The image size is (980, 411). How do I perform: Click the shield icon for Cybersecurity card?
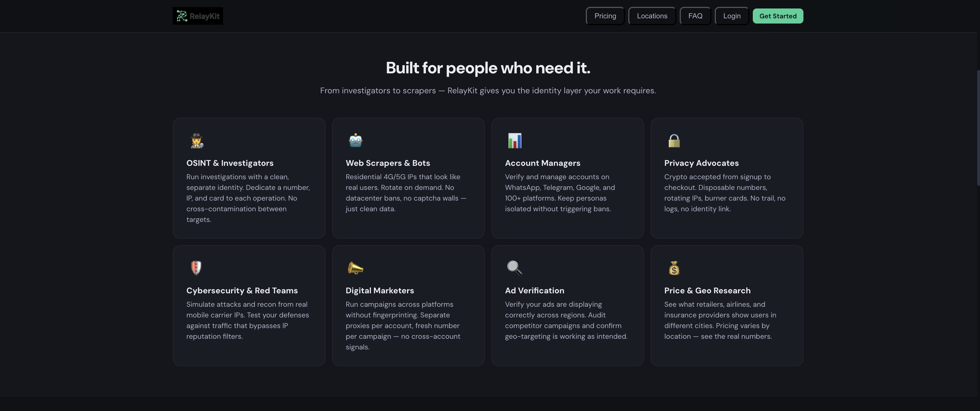pos(196,268)
